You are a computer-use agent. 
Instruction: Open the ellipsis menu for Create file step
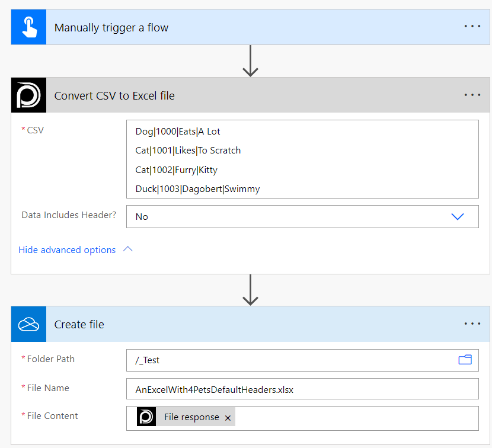pyautogui.click(x=472, y=324)
